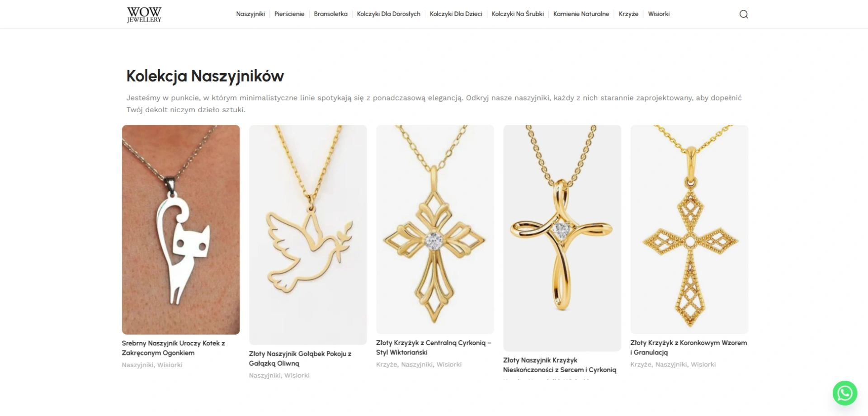Image resolution: width=868 pixels, height=416 pixels.
Task: Open the Krzyże menu item
Action: coord(628,14)
